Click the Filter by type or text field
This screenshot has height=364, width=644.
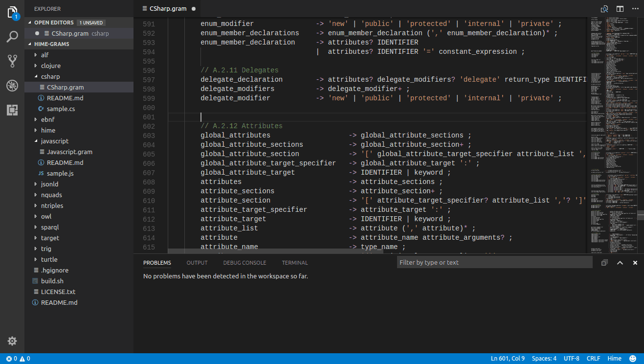(x=494, y=263)
